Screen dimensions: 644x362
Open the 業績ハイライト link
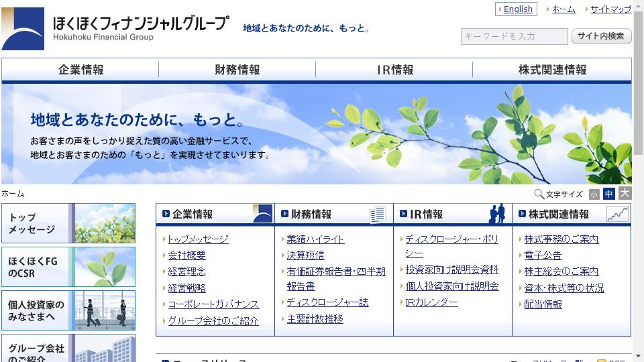pos(315,239)
